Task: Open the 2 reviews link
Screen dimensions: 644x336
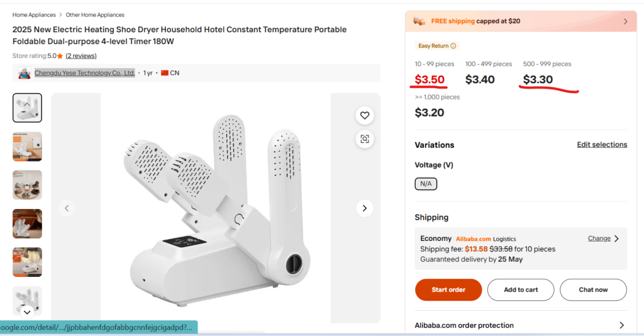Action: [81, 56]
